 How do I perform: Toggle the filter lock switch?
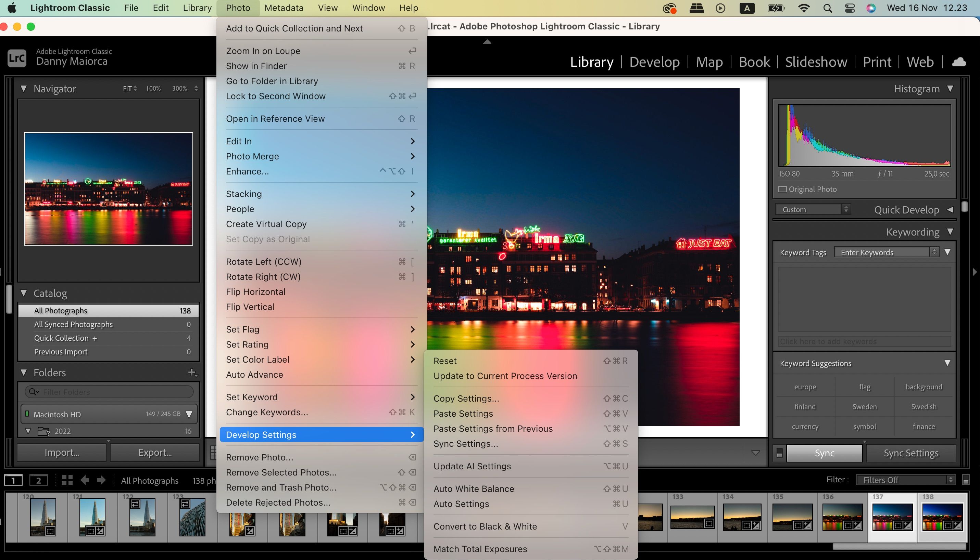point(965,480)
